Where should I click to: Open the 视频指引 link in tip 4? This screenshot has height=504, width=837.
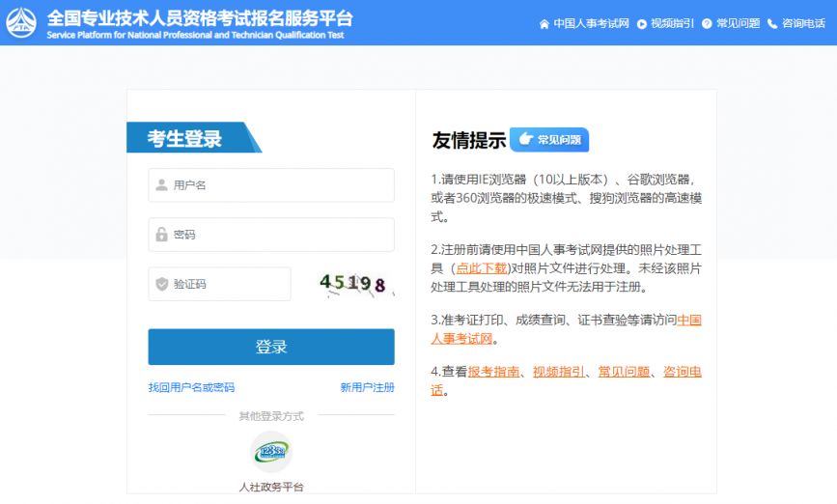click(x=558, y=372)
